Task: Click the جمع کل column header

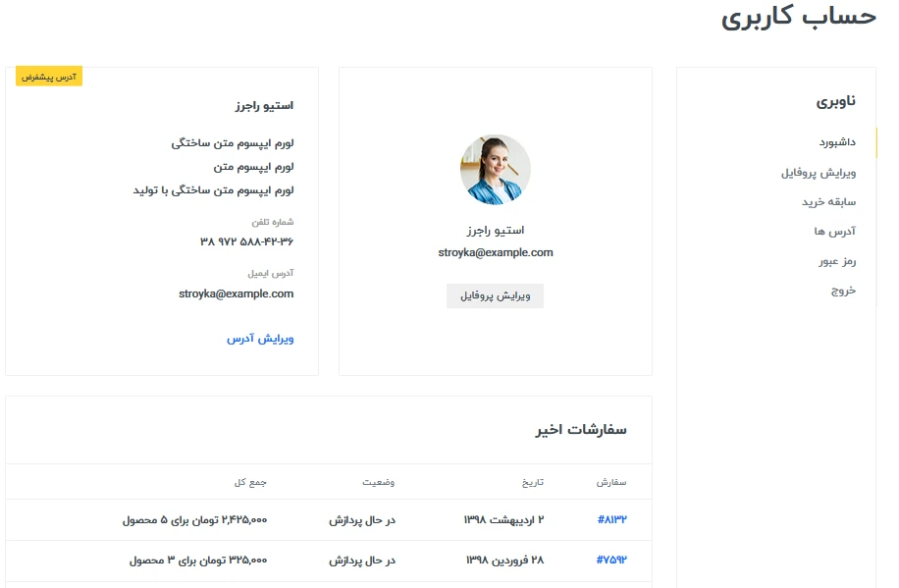Action: pyautogui.click(x=250, y=482)
